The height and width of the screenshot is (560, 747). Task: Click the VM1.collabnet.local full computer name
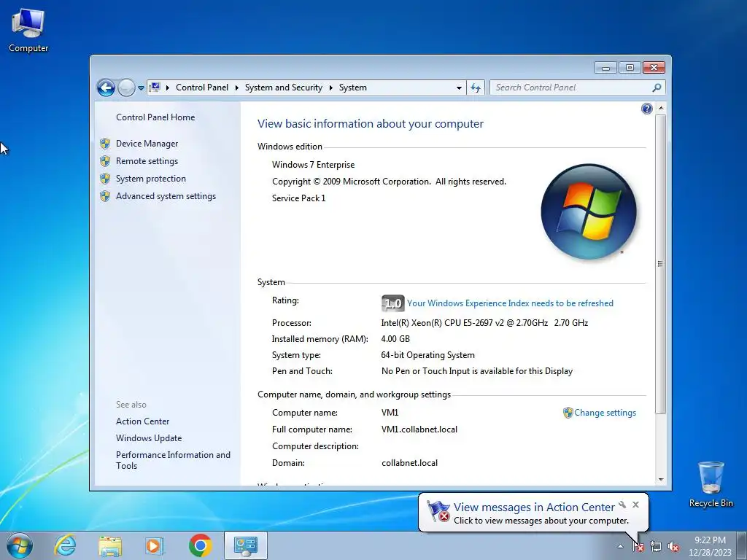(419, 429)
